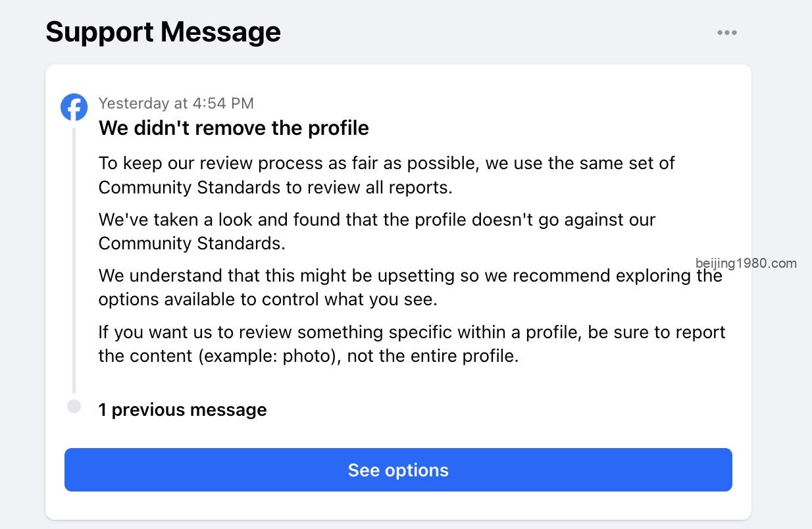Click the Community Standards to review all reports line

276,188
